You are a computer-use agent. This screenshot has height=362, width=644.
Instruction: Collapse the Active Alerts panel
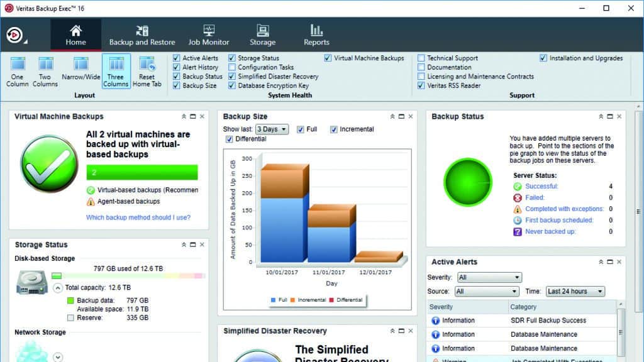click(601, 262)
